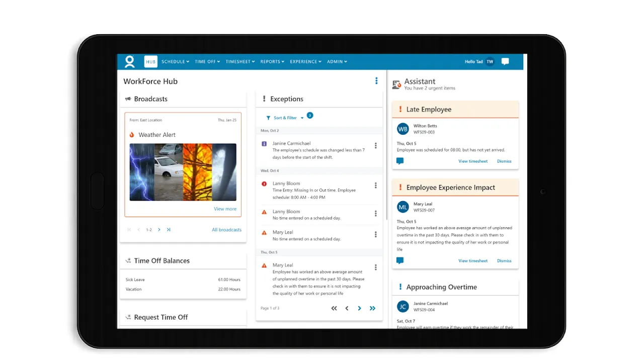Dismiss the Late Employee alert
The image size is (644, 362).
(x=504, y=161)
